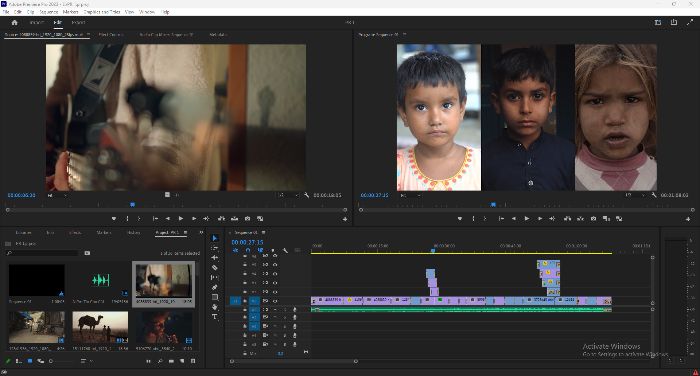The height and width of the screenshot is (376, 700).
Task: Switch to the Import workspace tab
Action: [37, 22]
